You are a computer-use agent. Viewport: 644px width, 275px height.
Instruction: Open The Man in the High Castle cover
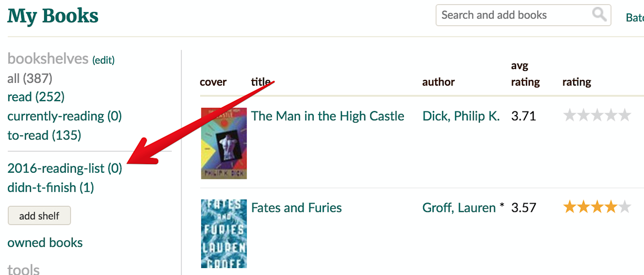224,143
